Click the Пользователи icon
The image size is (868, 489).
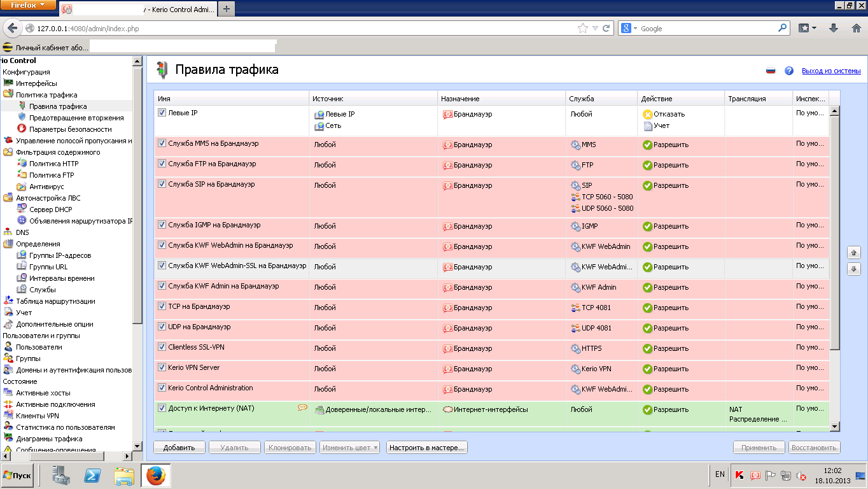8,347
